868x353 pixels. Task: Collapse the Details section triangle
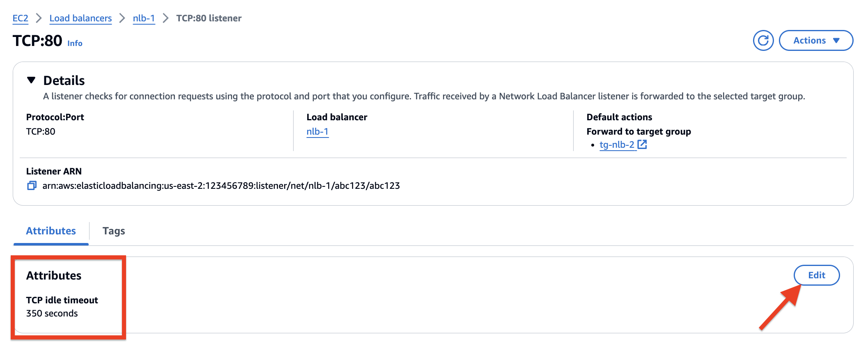tap(31, 80)
